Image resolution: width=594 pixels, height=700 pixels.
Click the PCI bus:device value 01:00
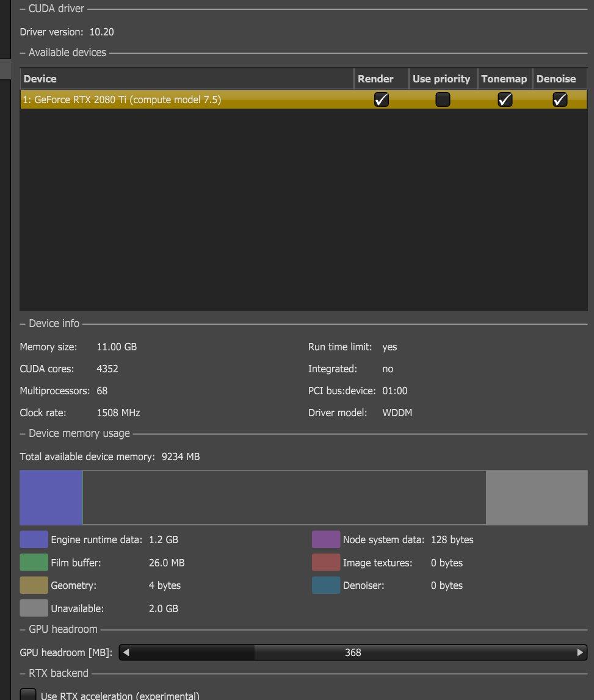(x=395, y=391)
